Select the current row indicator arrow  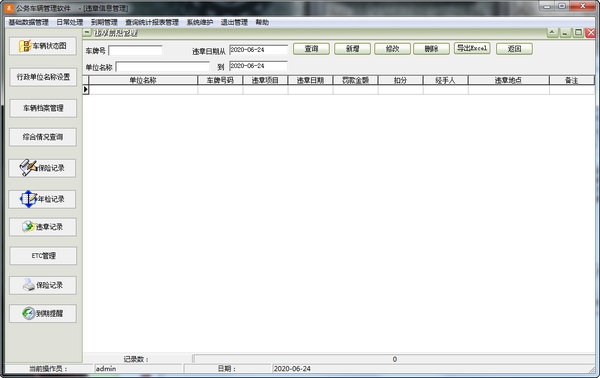(86, 90)
